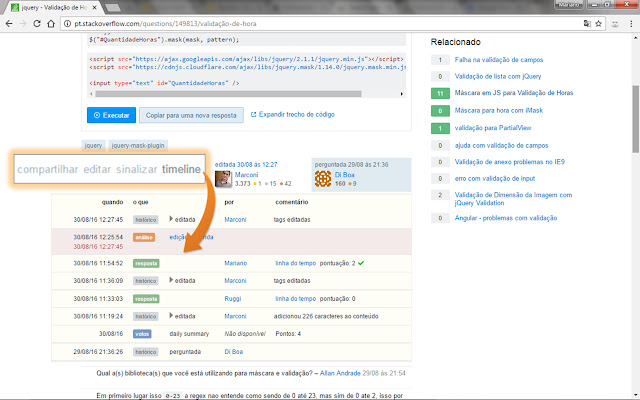Click the browser forward arrow

click(22, 24)
